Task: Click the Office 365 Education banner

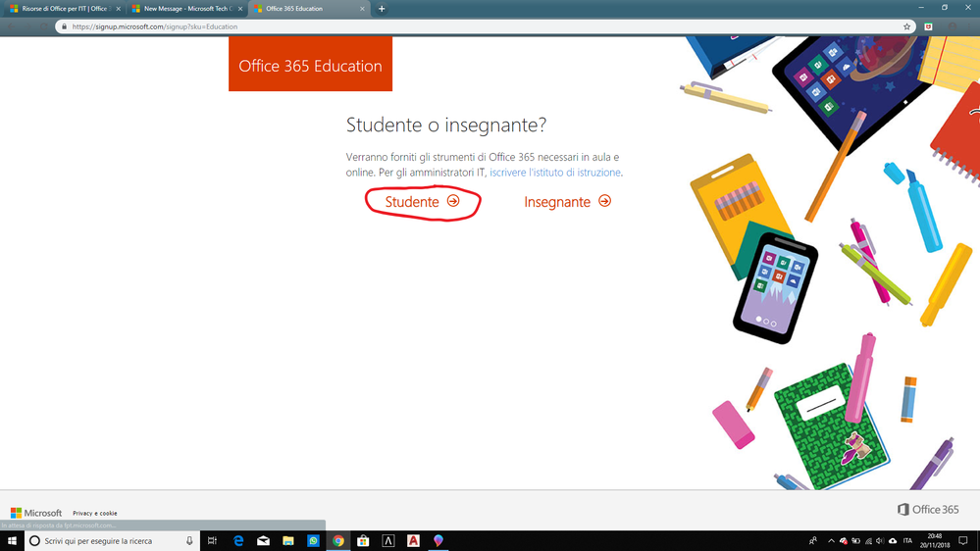Action: tap(311, 64)
